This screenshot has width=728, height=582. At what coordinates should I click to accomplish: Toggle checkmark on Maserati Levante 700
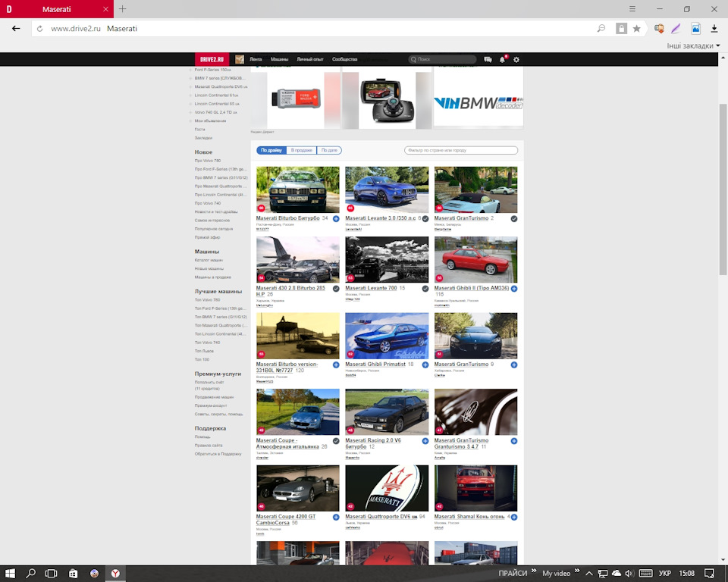425,289
